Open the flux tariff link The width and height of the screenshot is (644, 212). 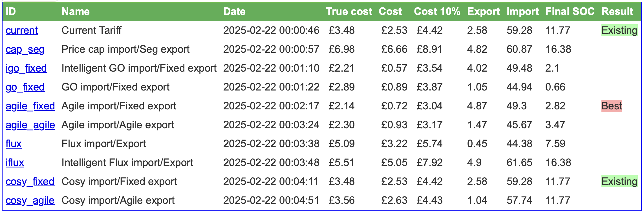pyautogui.click(x=14, y=144)
